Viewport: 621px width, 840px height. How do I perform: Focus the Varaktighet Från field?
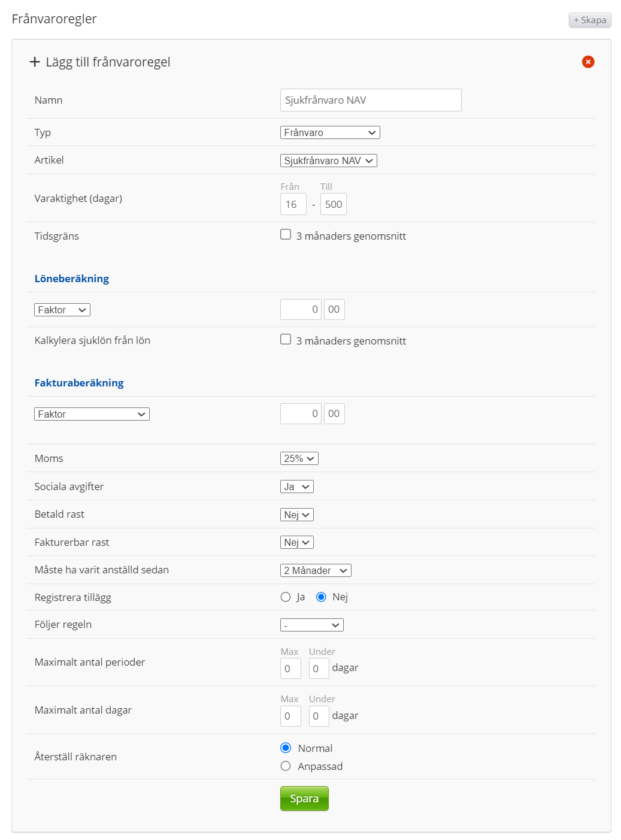[293, 204]
